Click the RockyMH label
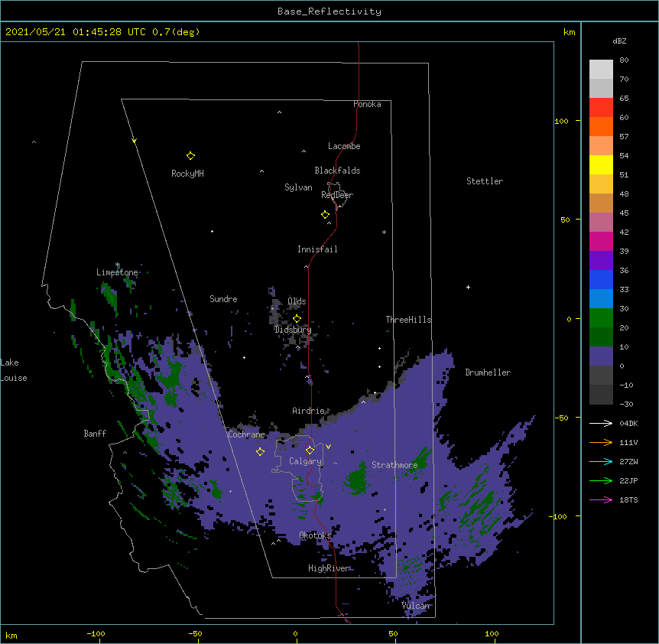Screen dimensions: 659x644 coord(187,174)
